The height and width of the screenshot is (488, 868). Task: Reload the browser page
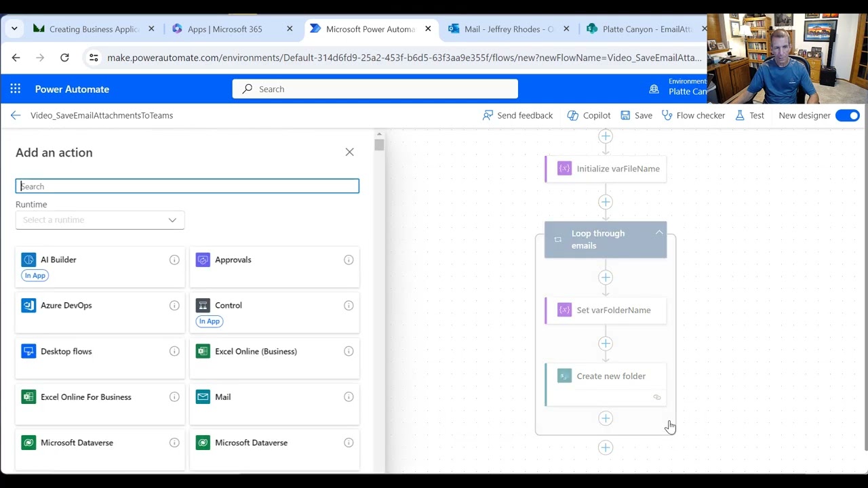(64, 58)
